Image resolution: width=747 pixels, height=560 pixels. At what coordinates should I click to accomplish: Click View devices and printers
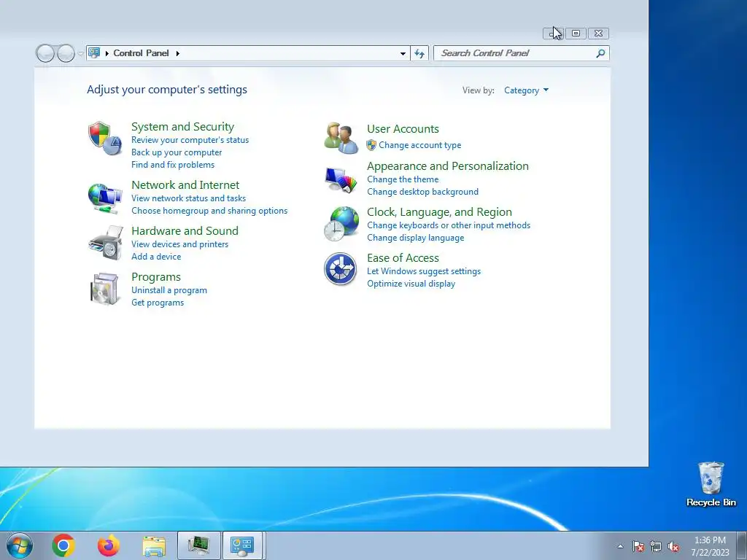click(x=179, y=244)
